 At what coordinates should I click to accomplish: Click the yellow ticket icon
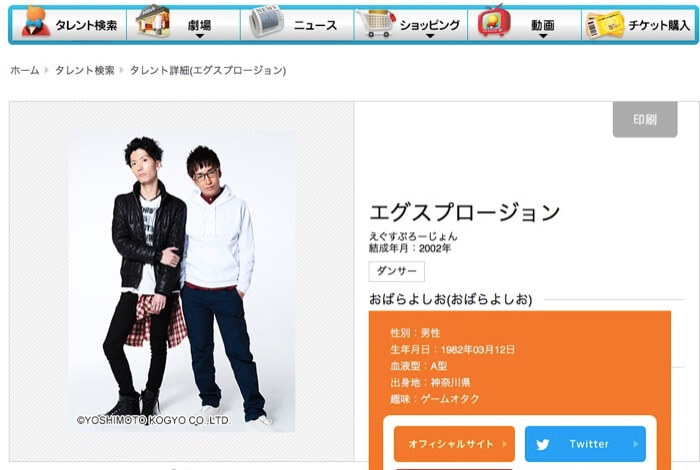(x=605, y=25)
